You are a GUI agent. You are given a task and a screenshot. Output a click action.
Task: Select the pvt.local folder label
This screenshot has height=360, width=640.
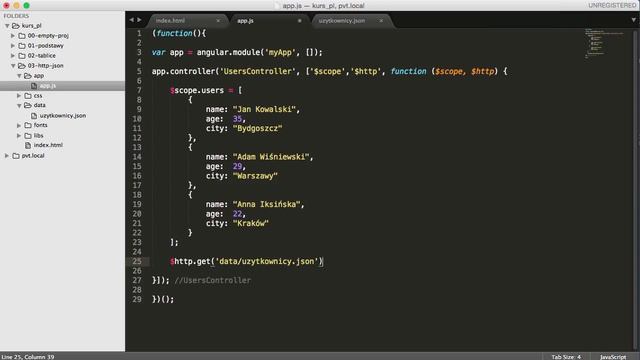[33, 156]
